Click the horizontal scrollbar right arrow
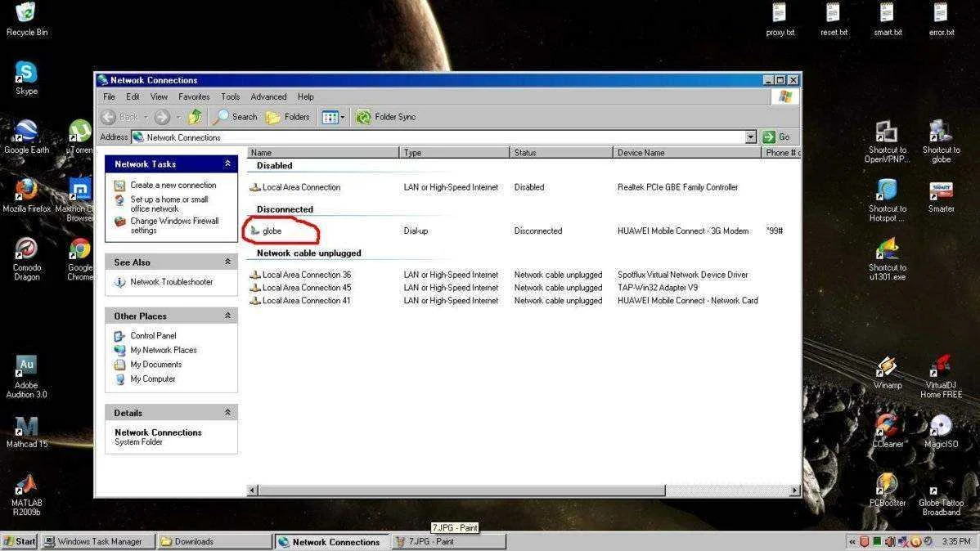The width and height of the screenshot is (980, 551). point(794,491)
